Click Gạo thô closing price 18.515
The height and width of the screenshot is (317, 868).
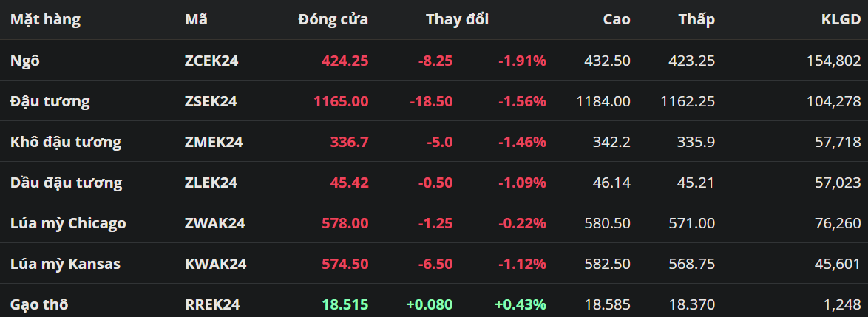[345, 304]
